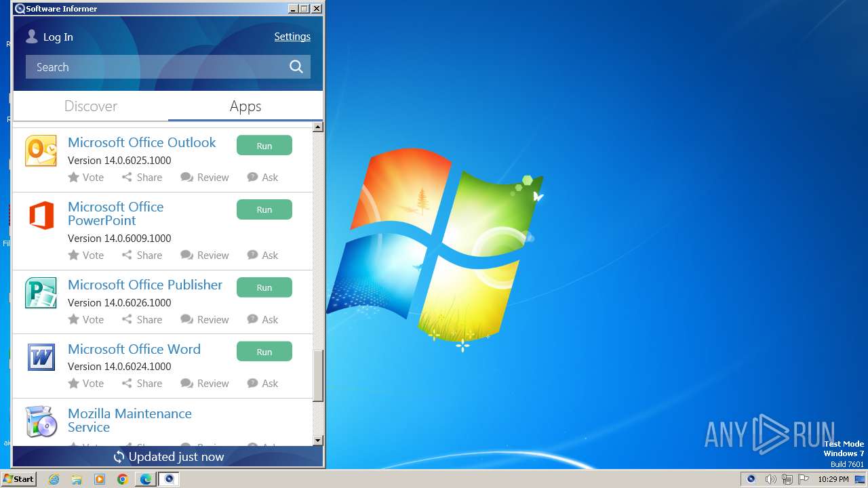The height and width of the screenshot is (488, 868).
Task: Open the Microsoft Office Outlook title link
Action: point(142,142)
